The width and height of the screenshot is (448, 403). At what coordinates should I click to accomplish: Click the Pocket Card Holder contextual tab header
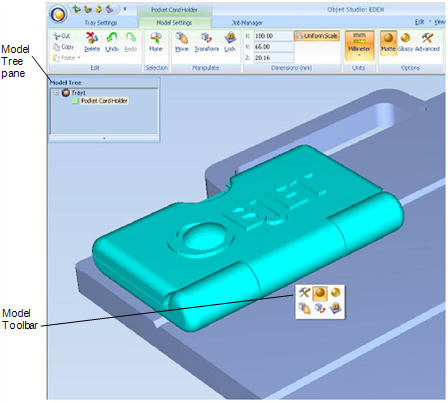[174, 10]
